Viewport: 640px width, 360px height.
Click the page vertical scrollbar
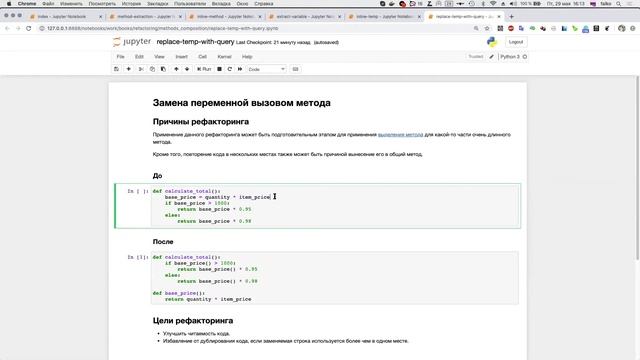pos(638,167)
